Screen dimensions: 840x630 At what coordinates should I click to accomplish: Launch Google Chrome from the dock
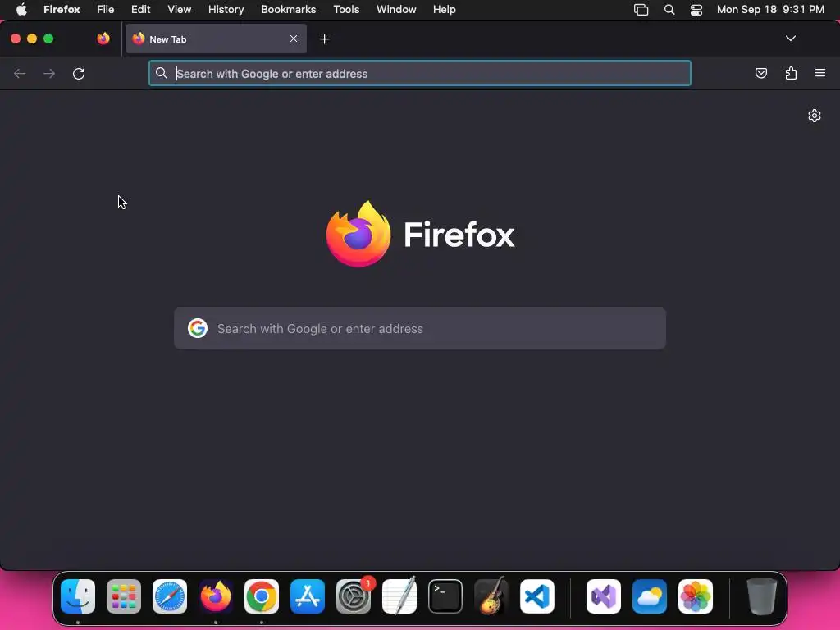(262, 596)
